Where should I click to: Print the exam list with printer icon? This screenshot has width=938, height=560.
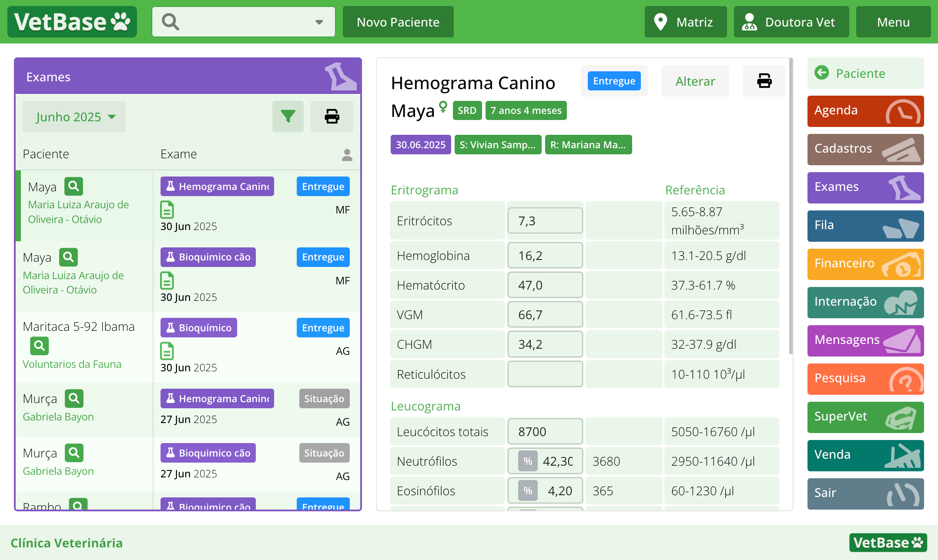(x=332, y=117)
